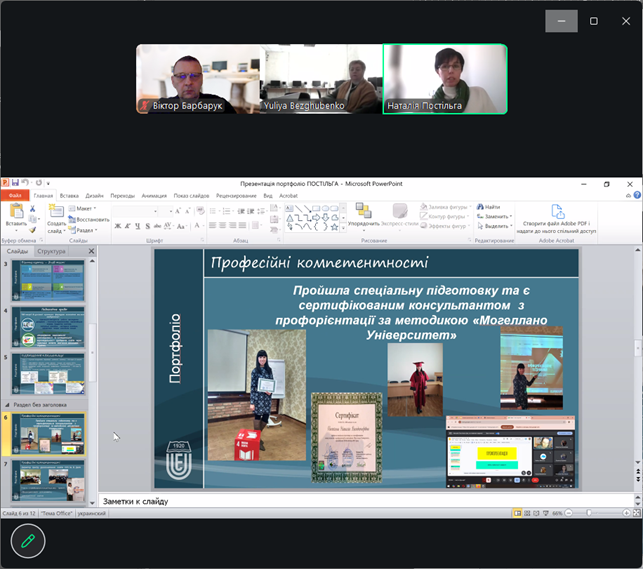Toggle italic К formatting
Viewport: 643px width, 569px height.
[128, 226]
